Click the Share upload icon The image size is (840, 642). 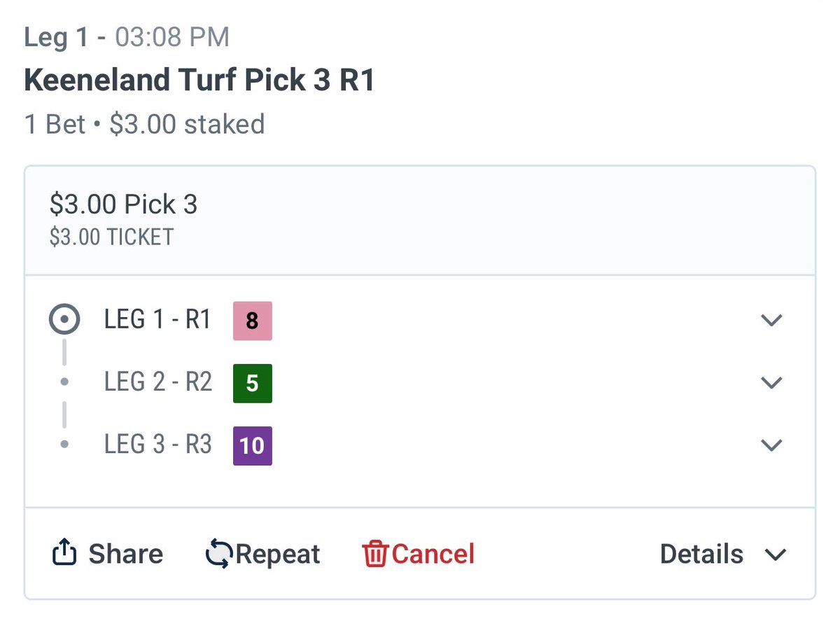pyautogui.click(x=64, y=553)
